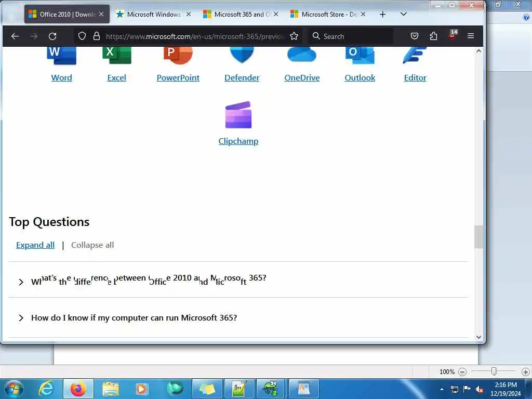Click the OneDrive cloud icon

click(x=302, y=55)
